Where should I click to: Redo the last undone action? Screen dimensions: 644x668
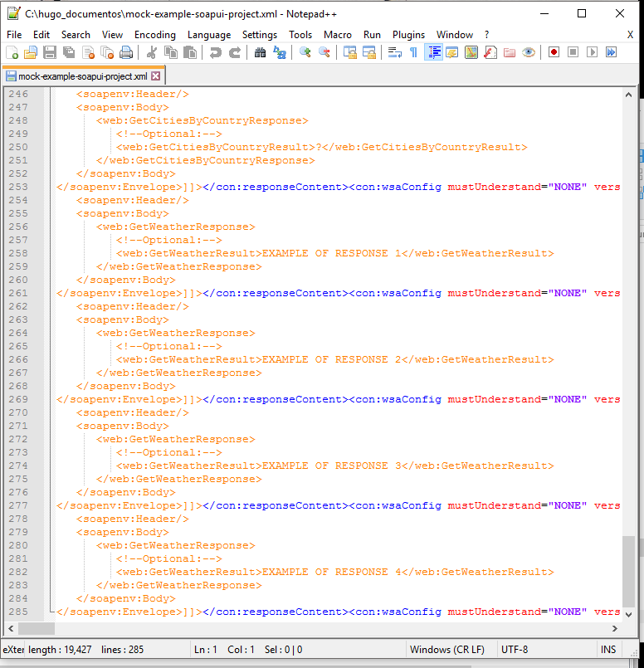234,52
